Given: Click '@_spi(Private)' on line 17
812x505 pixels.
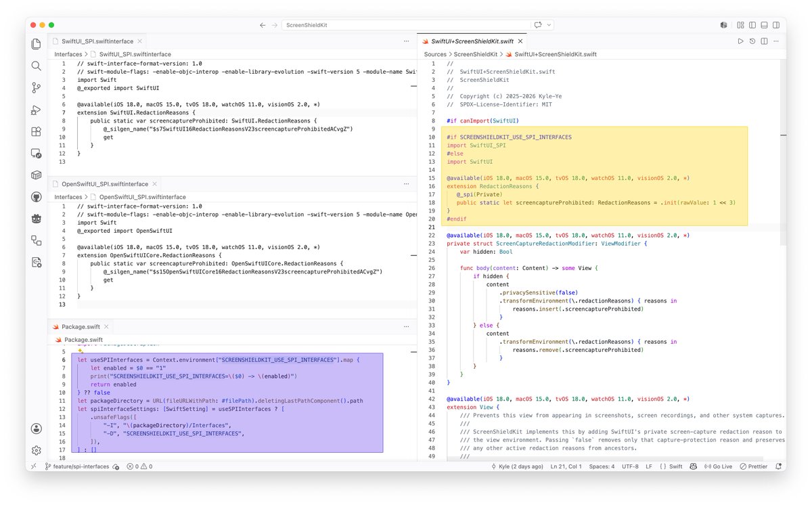Looking at the screenshot, I should click(x=479, y=194).
